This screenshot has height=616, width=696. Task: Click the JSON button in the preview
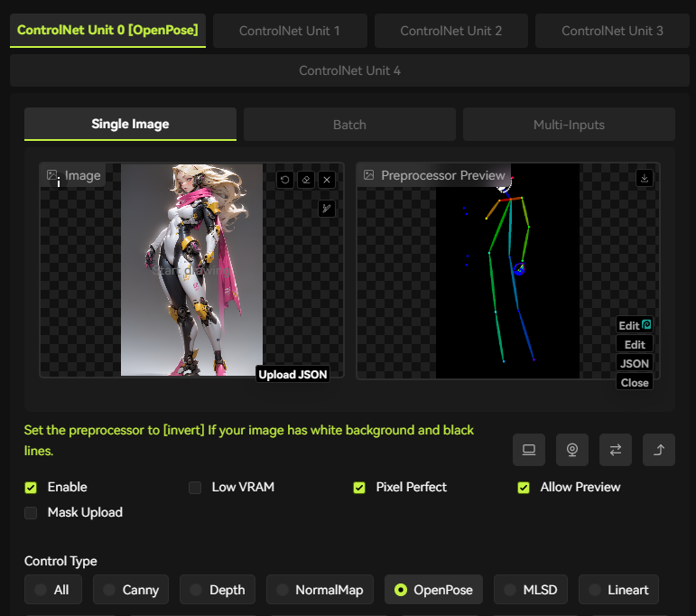pyautogui.click(x=635, y=364)
